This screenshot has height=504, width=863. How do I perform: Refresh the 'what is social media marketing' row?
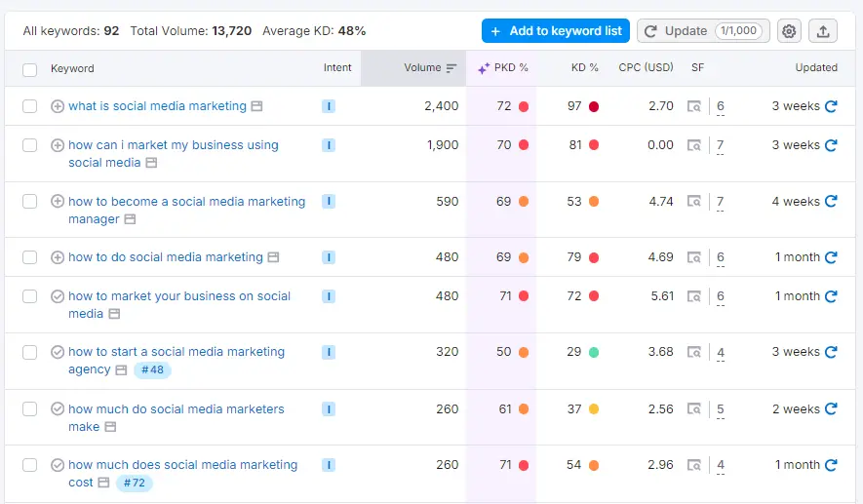[x=831, y=106]
